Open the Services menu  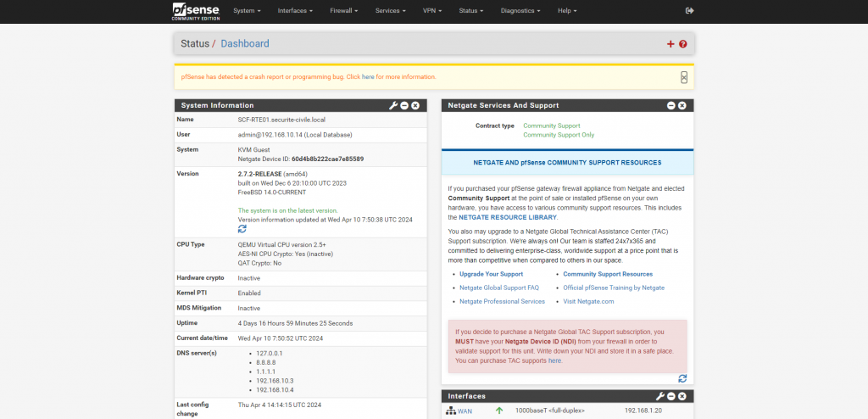(390, 11)
